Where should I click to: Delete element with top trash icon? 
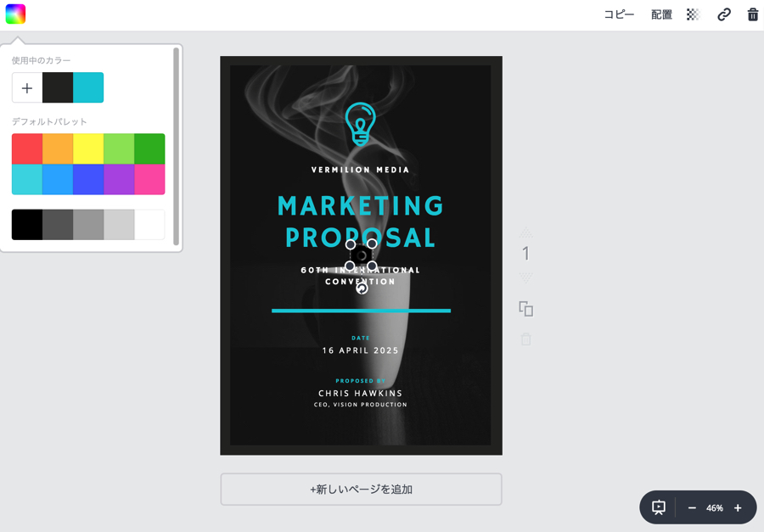point(752,14)
